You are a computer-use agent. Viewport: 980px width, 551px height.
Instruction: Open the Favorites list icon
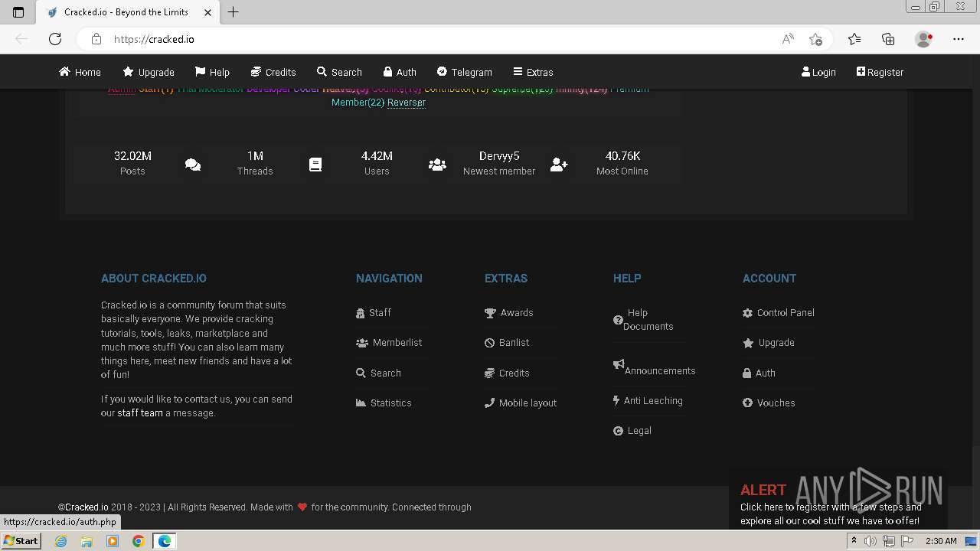[x=854, y=39]
